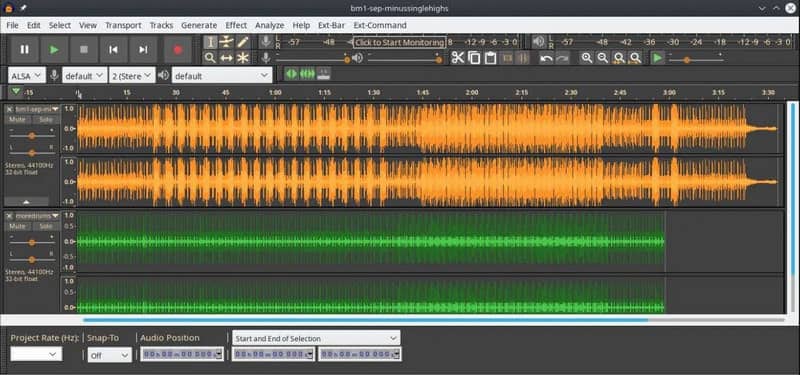800x375 pixels.
Task: Click Fit project to width icon
Action: click(635, 58)
